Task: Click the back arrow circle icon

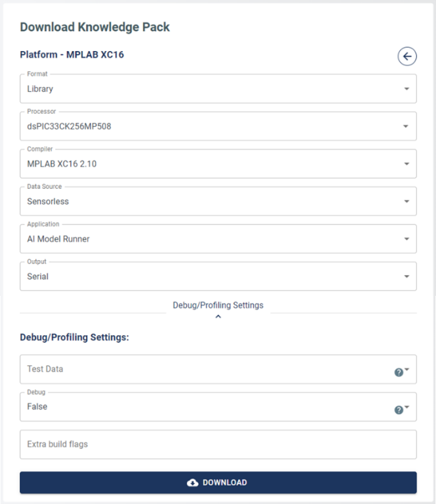Action: [x=407, y=57]
